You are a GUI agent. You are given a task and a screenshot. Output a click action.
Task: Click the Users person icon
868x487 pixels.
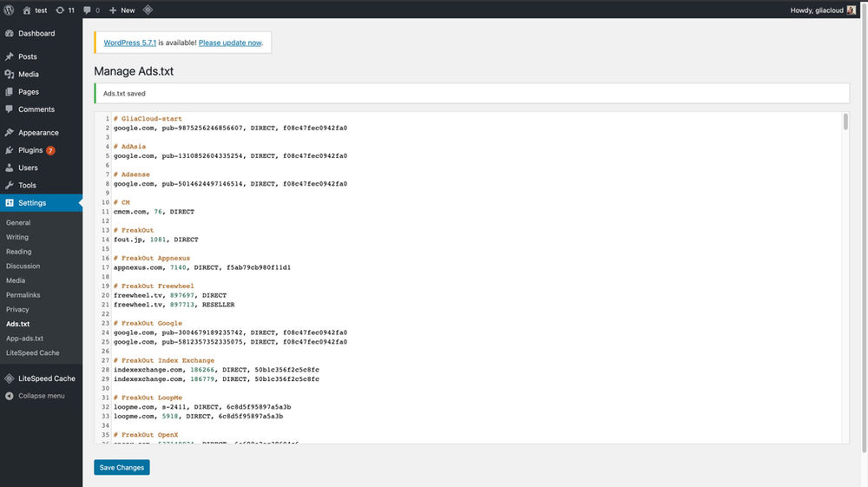click(10, 168)
